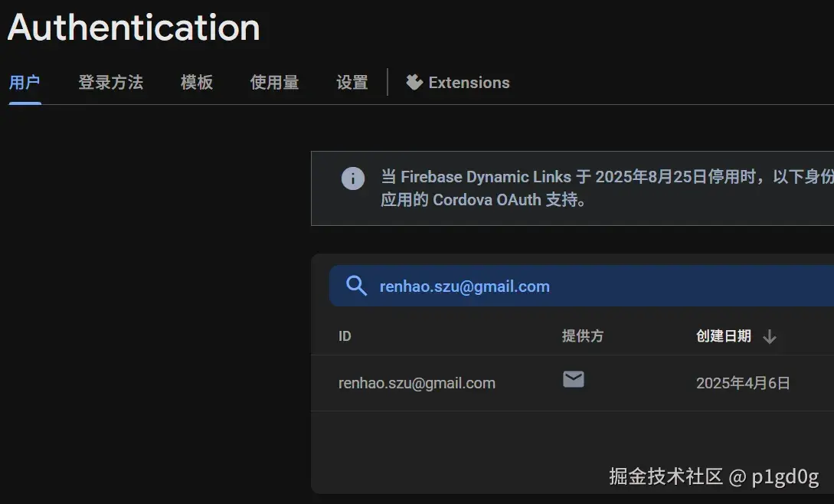Click the user search input field
Screen dimensions: 834x504
581,286
